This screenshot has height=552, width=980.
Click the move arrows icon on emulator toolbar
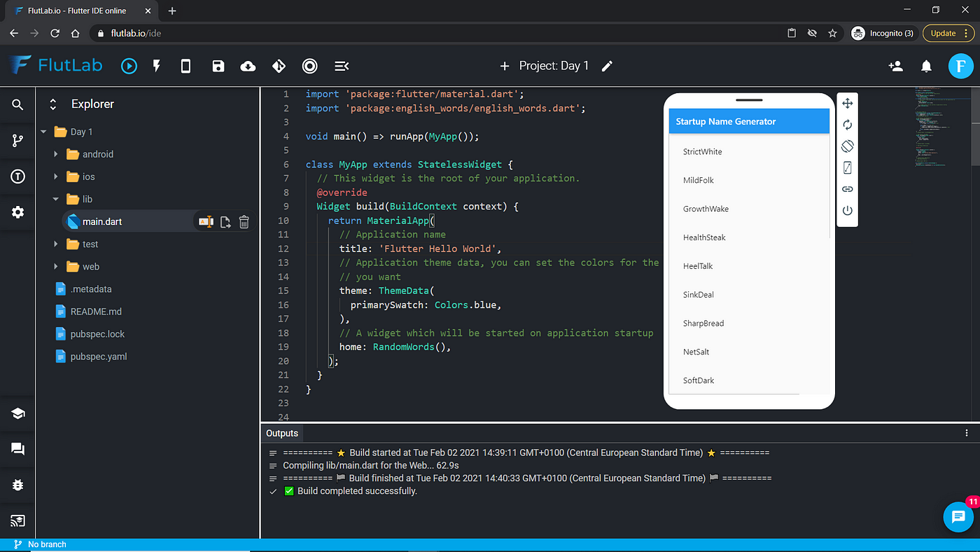pos(847,104)
